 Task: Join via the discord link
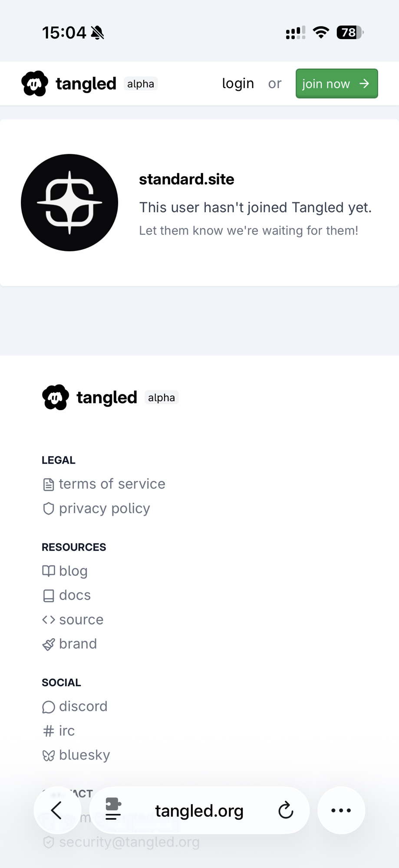click(83, 707)
